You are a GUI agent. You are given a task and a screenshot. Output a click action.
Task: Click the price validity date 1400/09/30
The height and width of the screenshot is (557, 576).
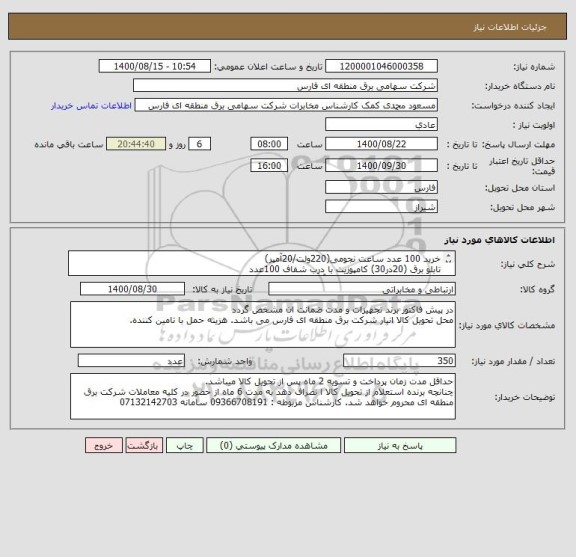point(381,166)
